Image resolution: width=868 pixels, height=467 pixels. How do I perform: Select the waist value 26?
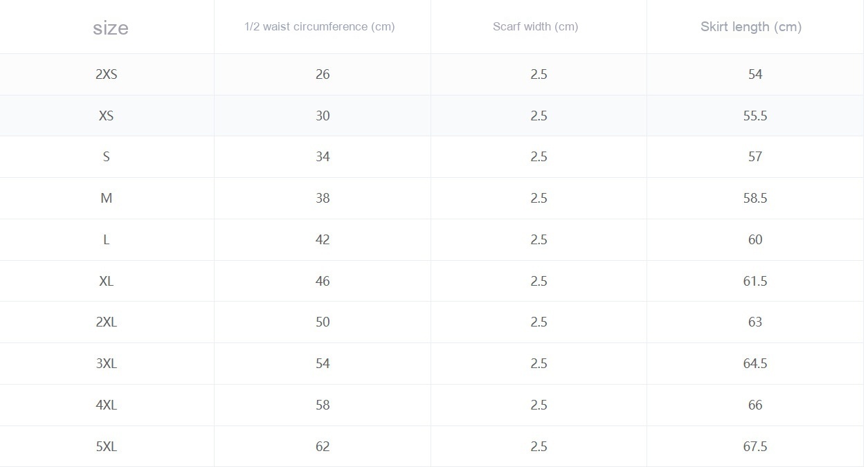323,74
